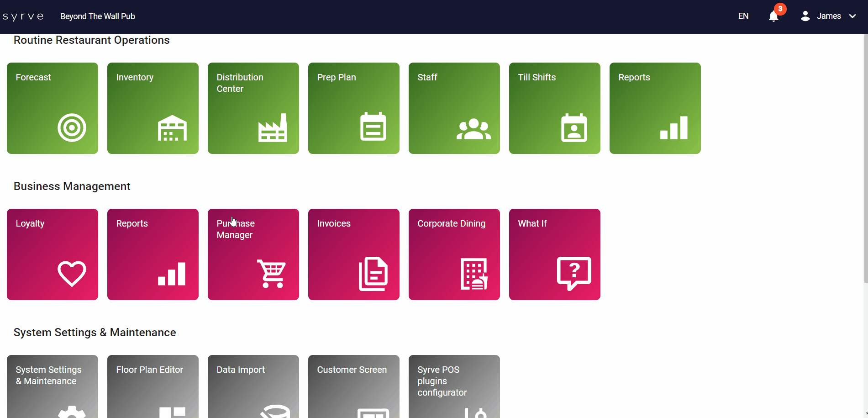Open the Invoices document icon
Viewport: 868px width, 418px height.
click(x=373, y=274)
